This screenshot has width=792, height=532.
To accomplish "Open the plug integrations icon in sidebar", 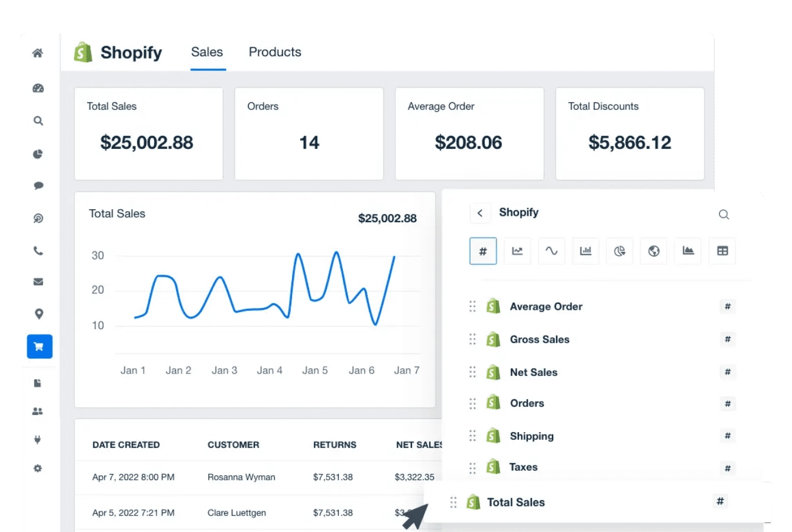I will click(x=38, y=440).
